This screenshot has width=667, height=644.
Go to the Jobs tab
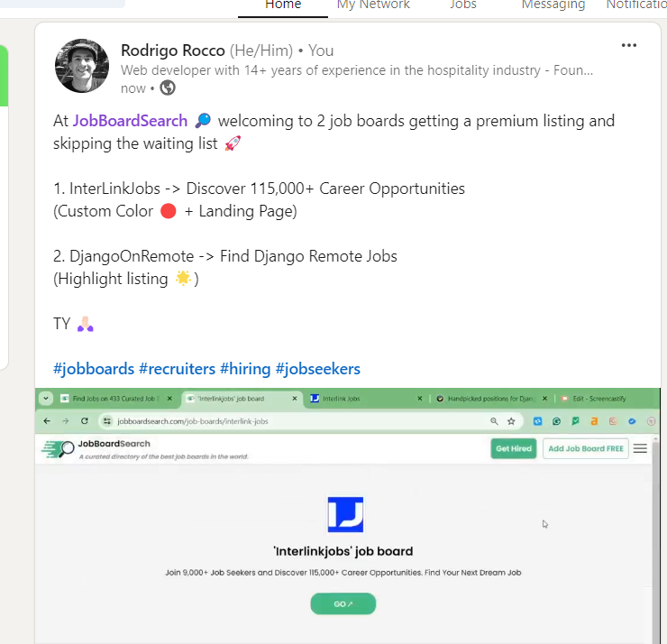[463, 5]
